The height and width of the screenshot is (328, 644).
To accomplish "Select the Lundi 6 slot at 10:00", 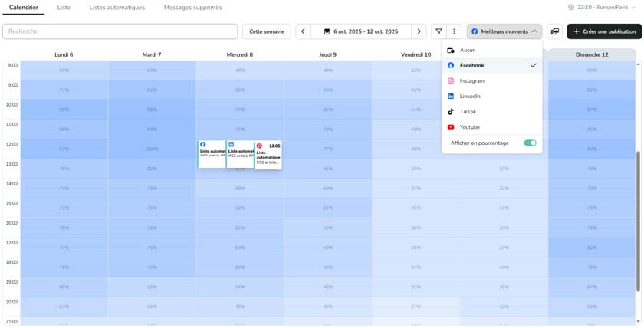I will tap(64, 110).
